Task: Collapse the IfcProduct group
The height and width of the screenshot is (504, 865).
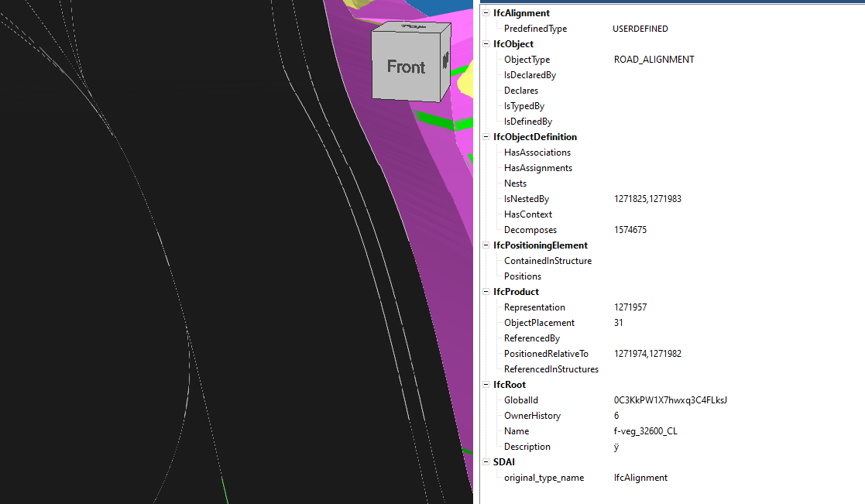Action: point(486,291)
